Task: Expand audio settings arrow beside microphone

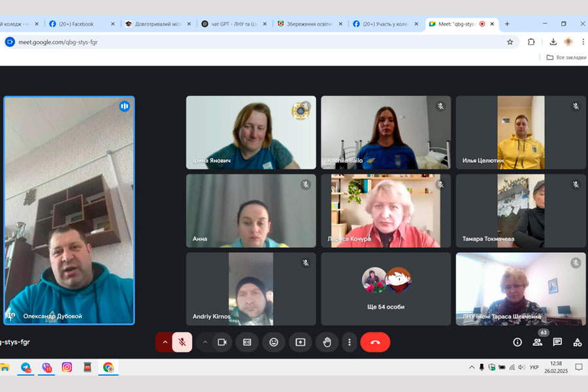Action: tap(165, 342)
